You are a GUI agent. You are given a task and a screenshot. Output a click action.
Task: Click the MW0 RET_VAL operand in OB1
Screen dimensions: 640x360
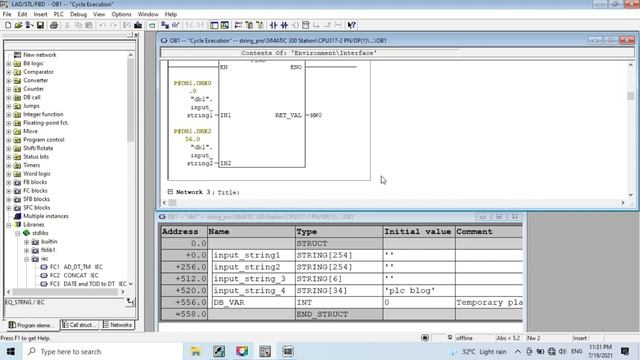316,116
